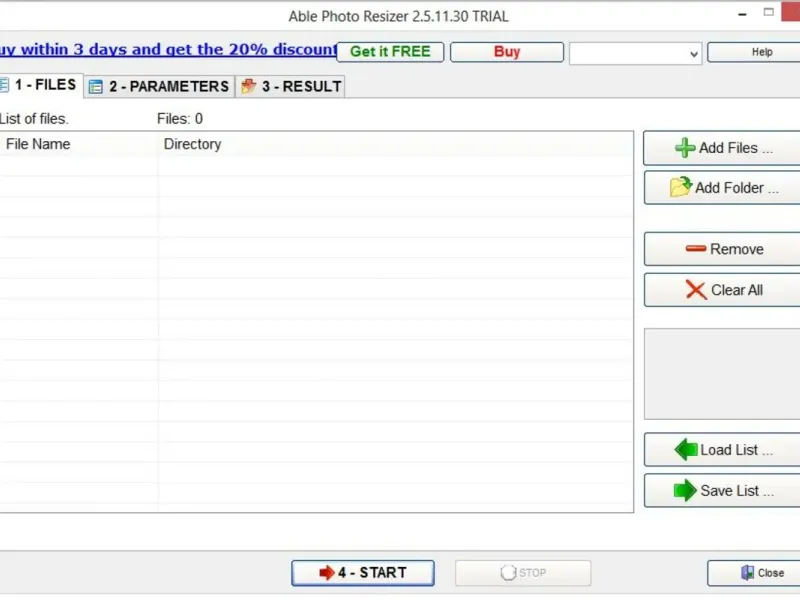Click the Add Folder yellow folder icon
Image resolution: width=800 pixels, height=600 pixels.
(x=681, y=187)
